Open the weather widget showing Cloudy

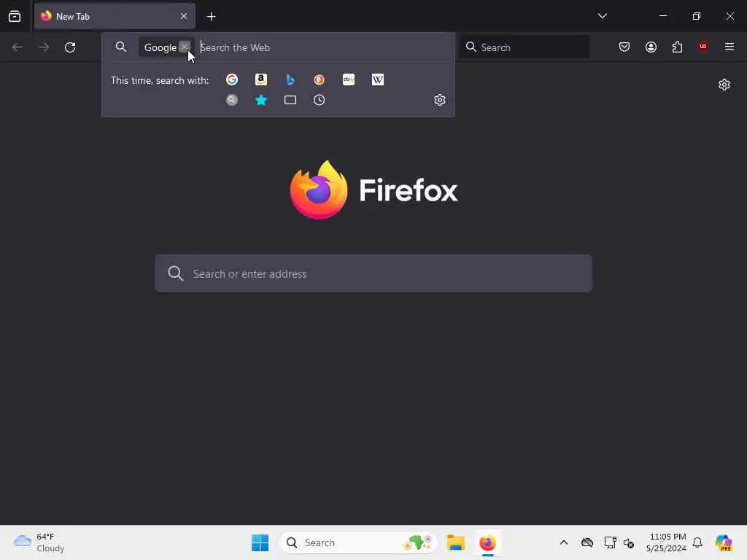(x=39, y=542)
